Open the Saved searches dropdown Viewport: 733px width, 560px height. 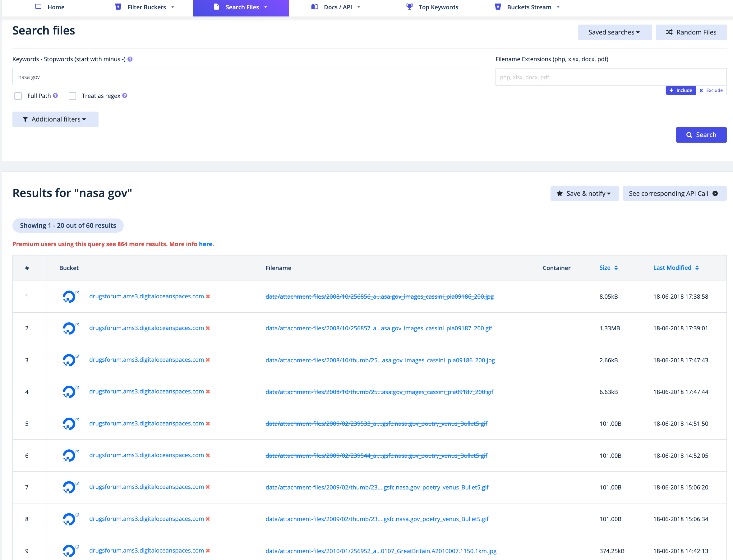[614, 32]
